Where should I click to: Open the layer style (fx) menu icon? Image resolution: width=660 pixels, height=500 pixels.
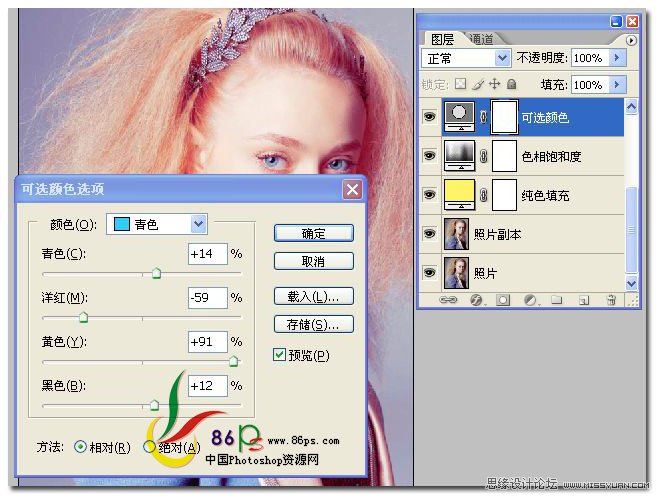coord(476,300)
